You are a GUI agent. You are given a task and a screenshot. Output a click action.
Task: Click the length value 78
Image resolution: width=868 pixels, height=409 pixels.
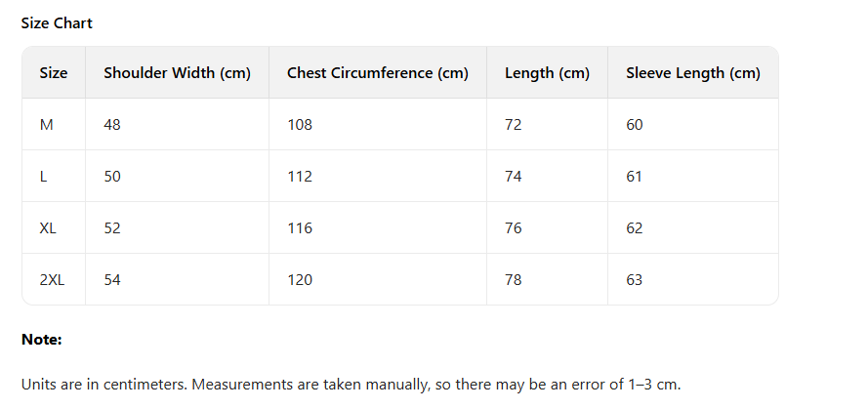pos(513,280)
